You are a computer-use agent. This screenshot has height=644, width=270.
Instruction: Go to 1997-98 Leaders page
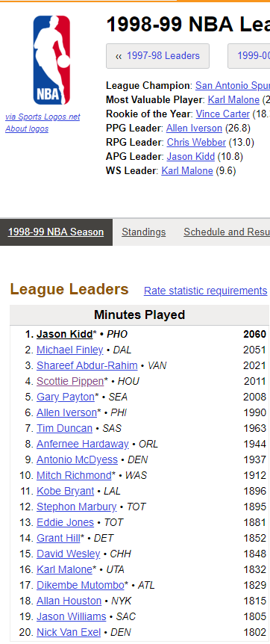[157, 56]
